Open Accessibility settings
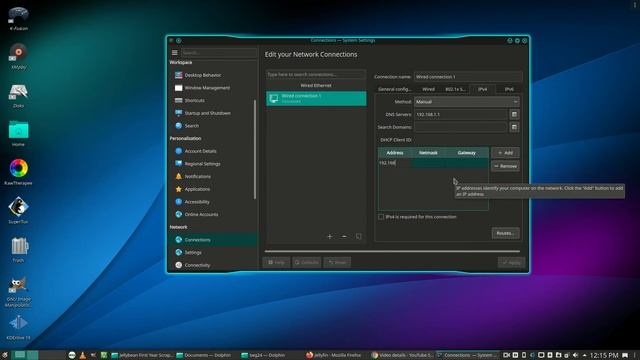This screenshot has height=360, width=640. click(197, 202)
